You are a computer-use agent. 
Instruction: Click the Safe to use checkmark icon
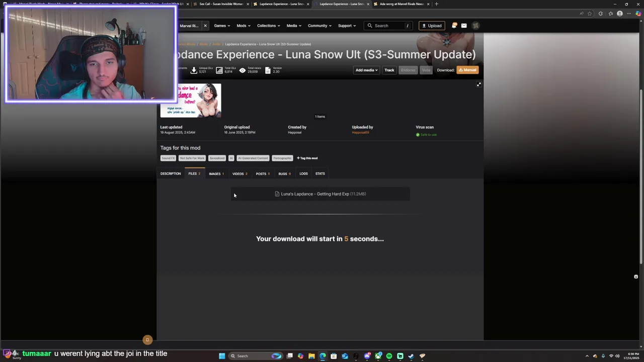tap(418, 135)
